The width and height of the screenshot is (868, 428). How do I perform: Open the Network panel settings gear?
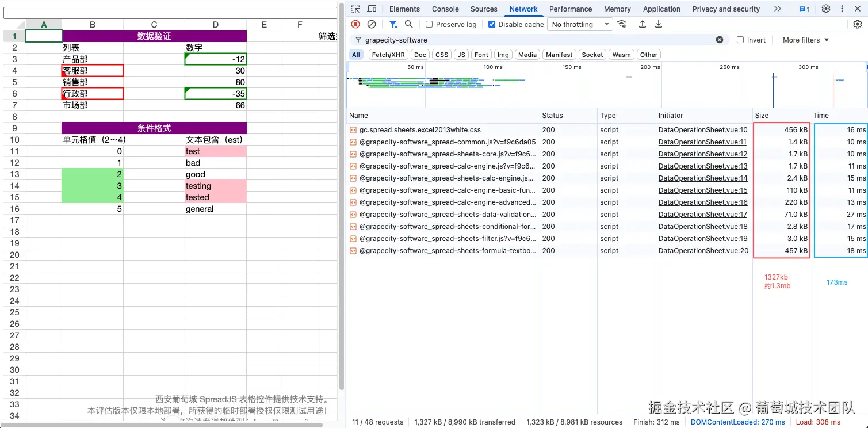tap(858, 24)
